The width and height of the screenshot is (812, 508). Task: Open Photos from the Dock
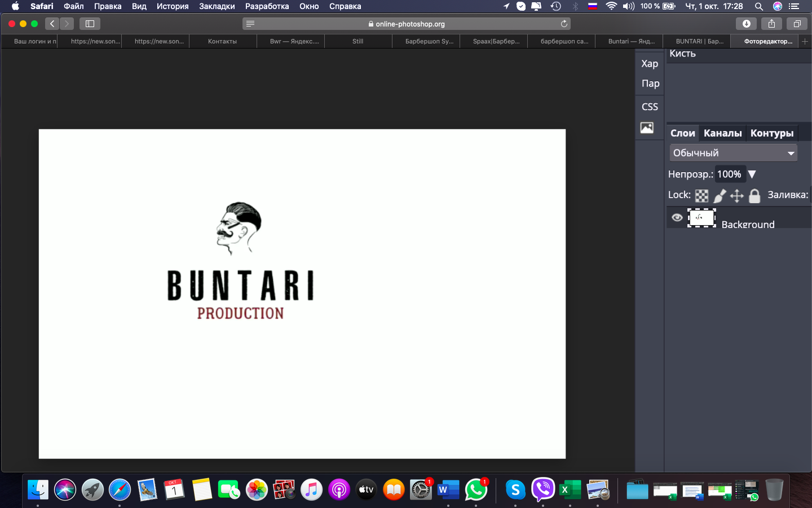click(257, 489)
